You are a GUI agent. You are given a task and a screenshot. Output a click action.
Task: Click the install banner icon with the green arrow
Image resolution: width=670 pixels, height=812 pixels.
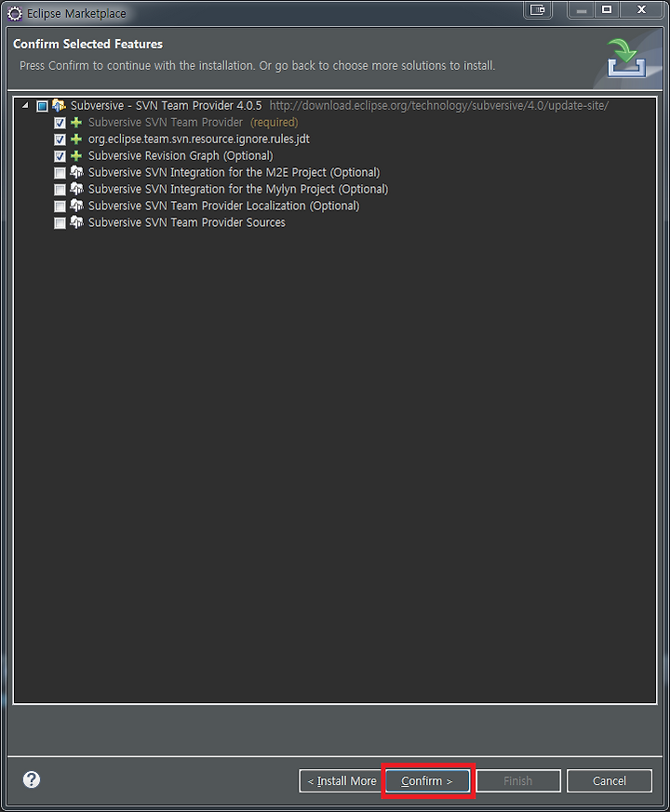click(626, 58)
